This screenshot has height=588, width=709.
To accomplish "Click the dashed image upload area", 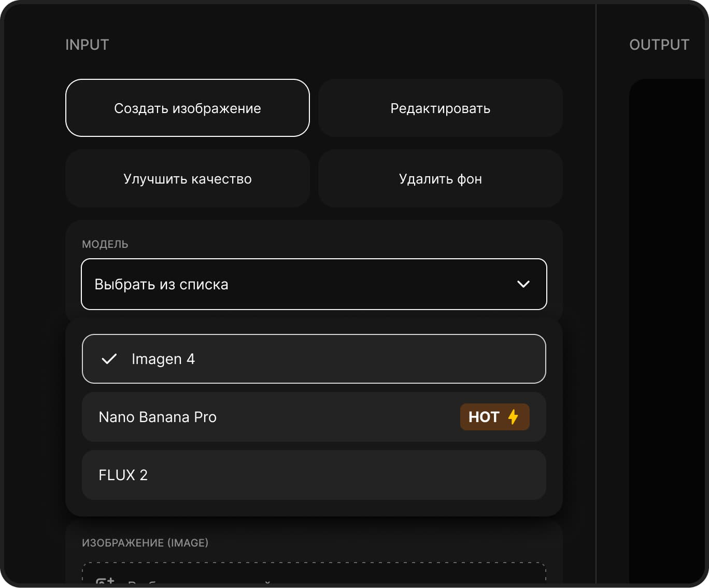I will 314,575.
